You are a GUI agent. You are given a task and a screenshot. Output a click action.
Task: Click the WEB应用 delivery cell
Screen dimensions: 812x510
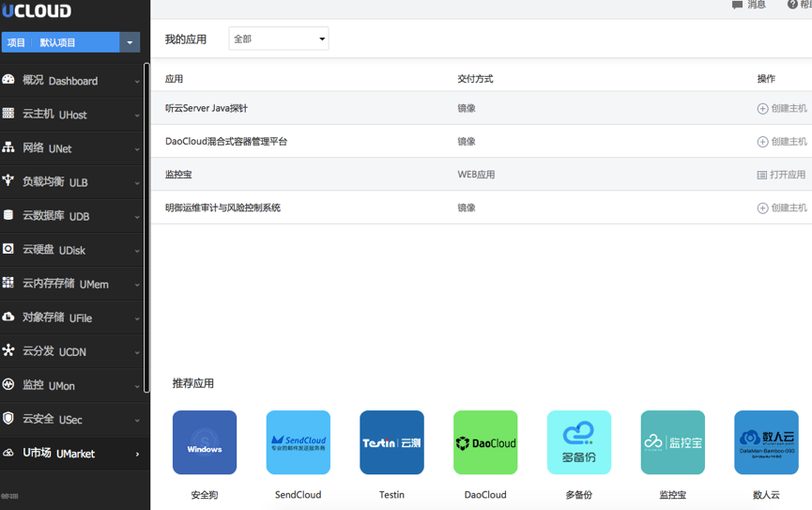pos(476,175)
